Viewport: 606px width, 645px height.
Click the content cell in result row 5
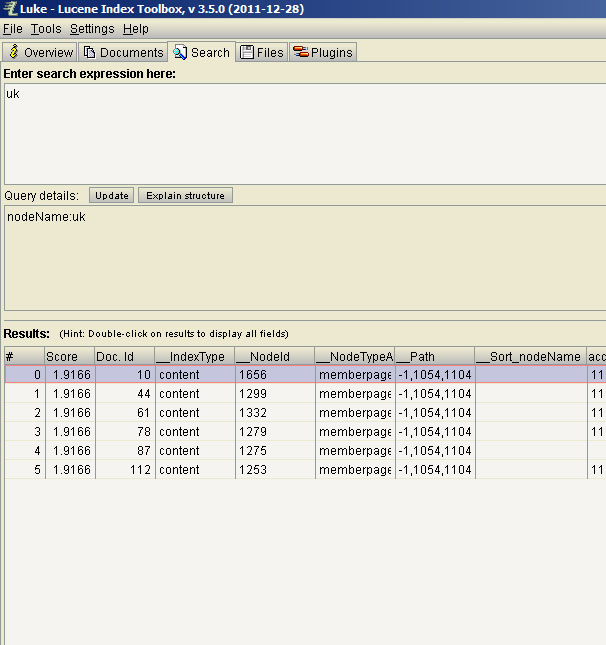tap(195, 469)
